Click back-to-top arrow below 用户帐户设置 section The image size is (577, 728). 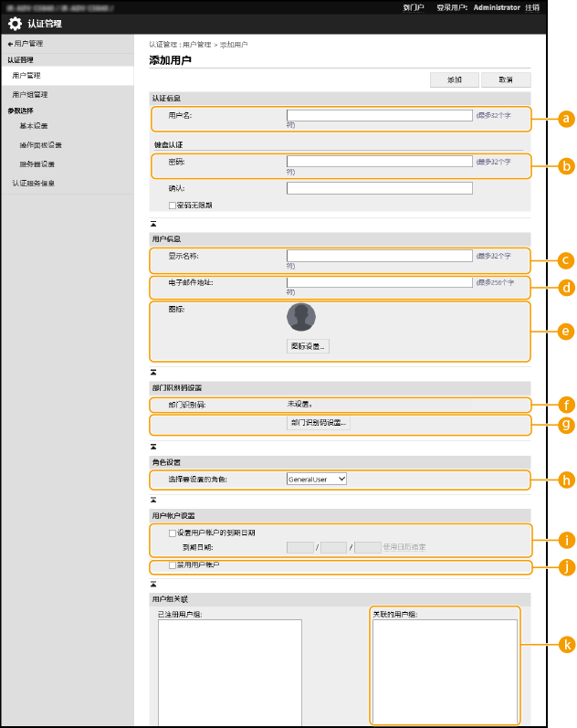point(153,582)
